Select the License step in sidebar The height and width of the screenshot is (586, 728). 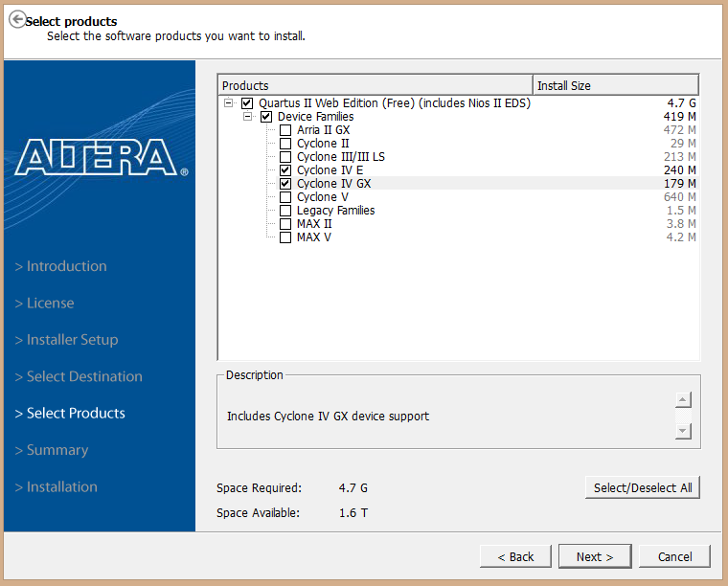[x=45, y=303]
